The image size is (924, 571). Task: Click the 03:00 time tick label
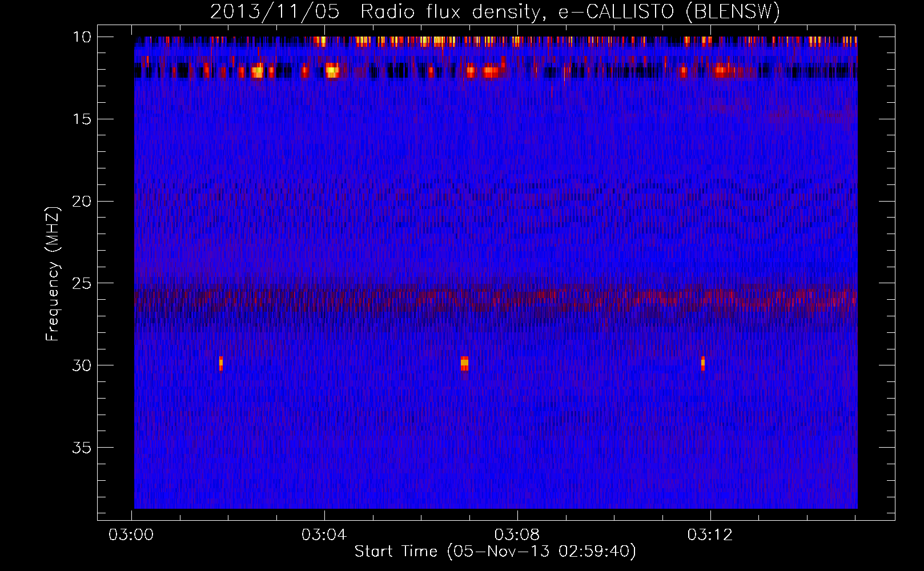(x=131, y=535)
